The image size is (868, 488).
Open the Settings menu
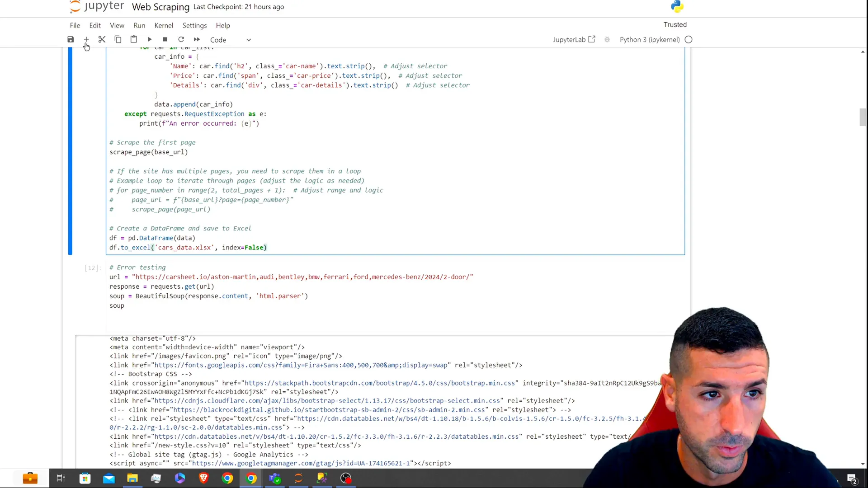pyautogui.click(x=194, y=25)
